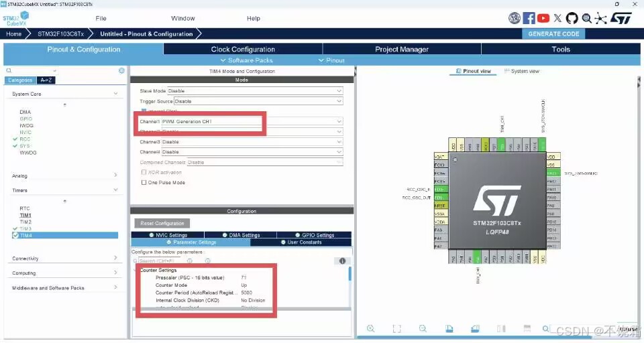Select RCC in System Core list

tap(25, 139)
